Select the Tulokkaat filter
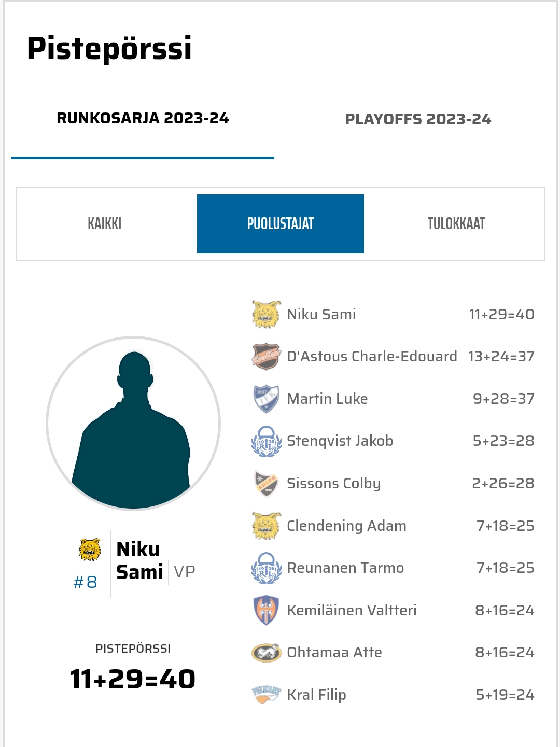Viewport: 560px width, 747px height. [456, 224]
